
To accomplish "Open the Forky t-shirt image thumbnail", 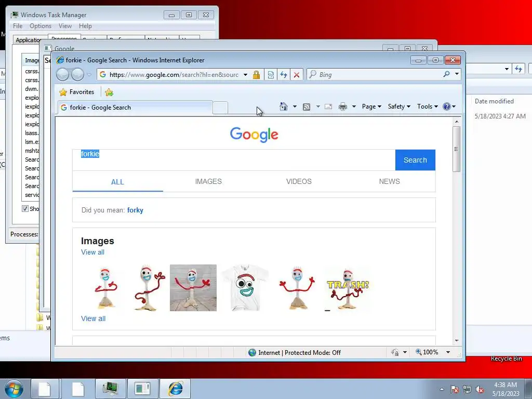I will [245, 288].
